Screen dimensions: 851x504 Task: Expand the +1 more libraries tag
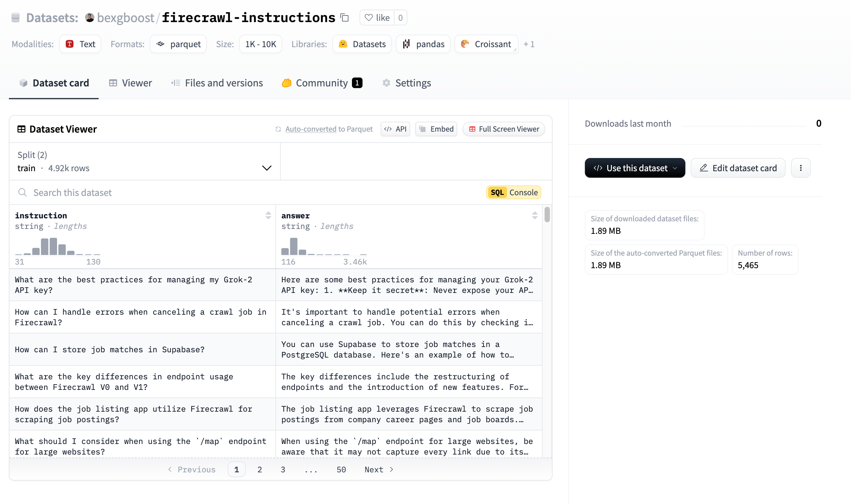529,44
